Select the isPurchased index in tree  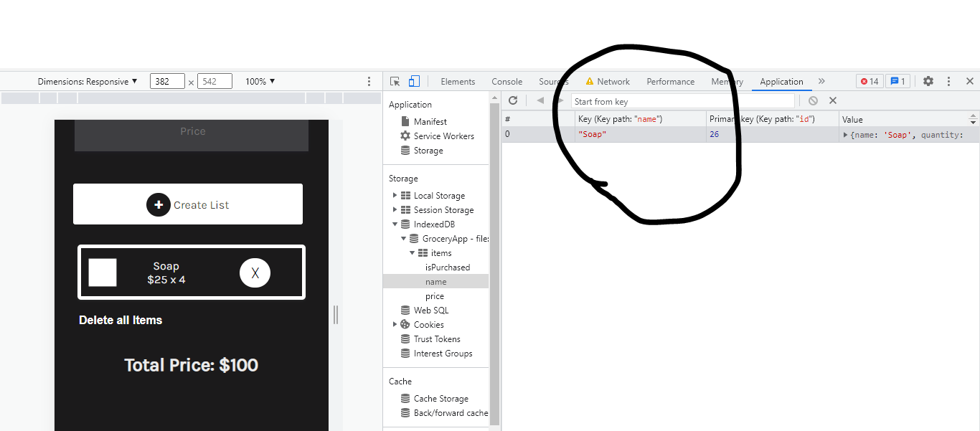(447, 267)
